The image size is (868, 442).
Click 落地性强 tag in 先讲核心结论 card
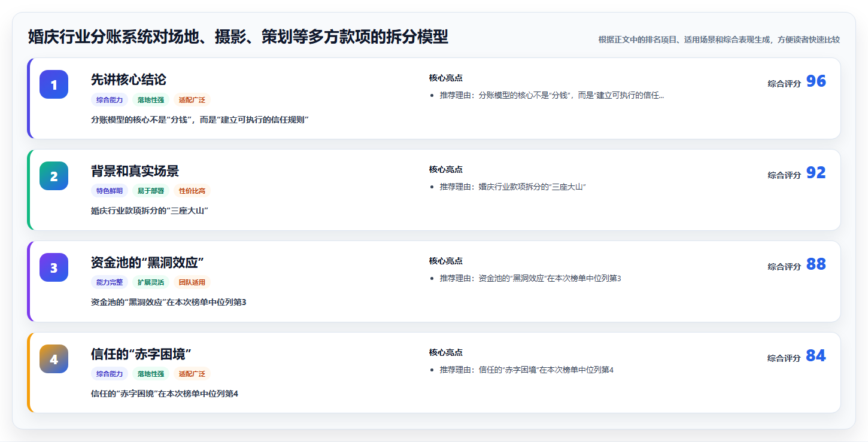tap(151, 100)
